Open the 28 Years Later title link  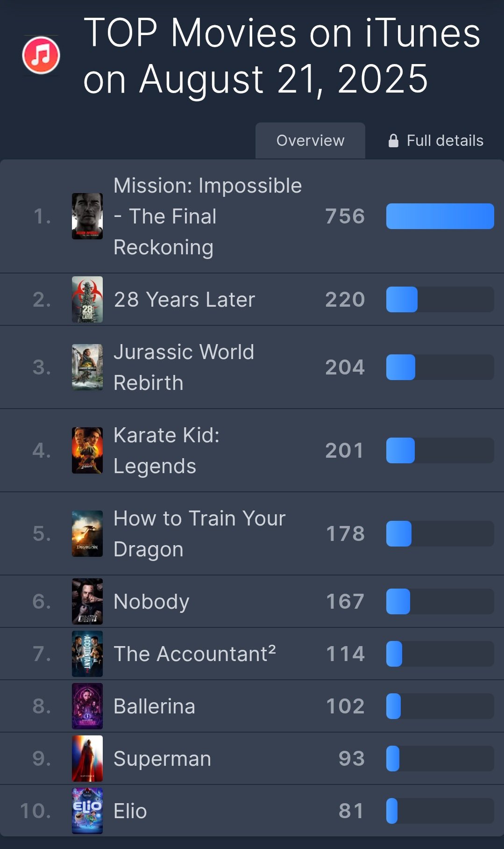[x=185, y=300]
